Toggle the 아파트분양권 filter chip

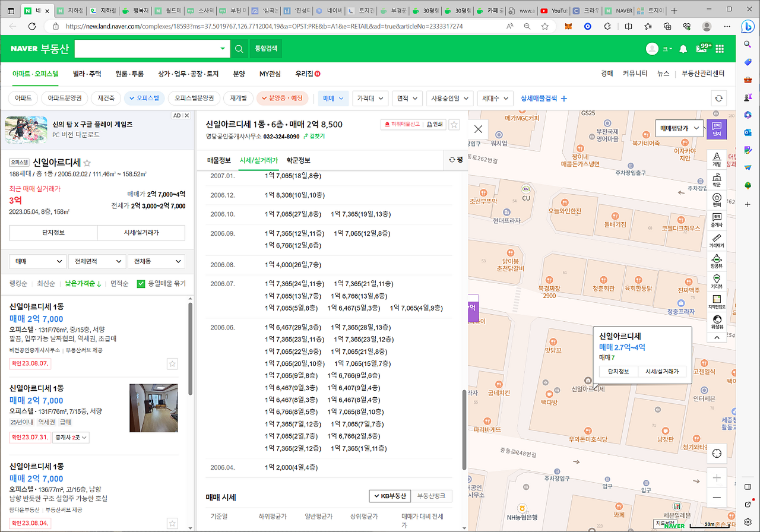click(65, 98)
